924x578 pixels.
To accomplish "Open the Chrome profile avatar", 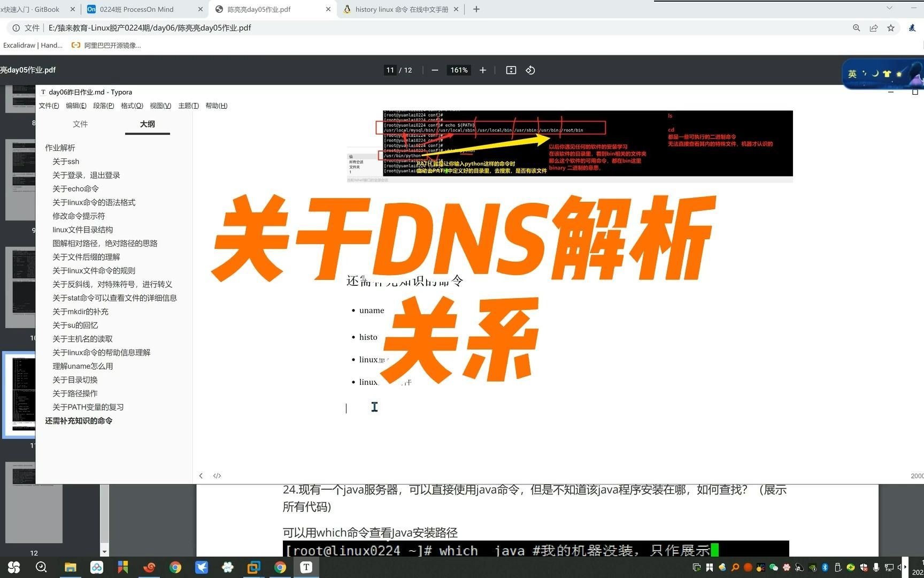I will (x=912, y=28).
